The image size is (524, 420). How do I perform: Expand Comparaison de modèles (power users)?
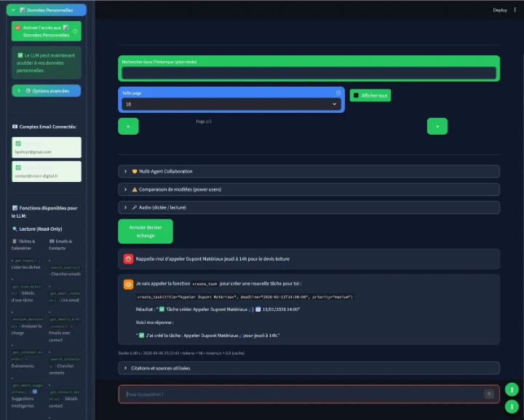309,189
